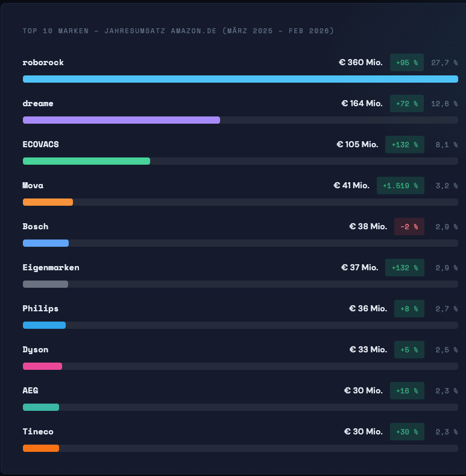Click the +95 % growth badge
Viewport: 466px width, 476px height.
coord(407,62)
